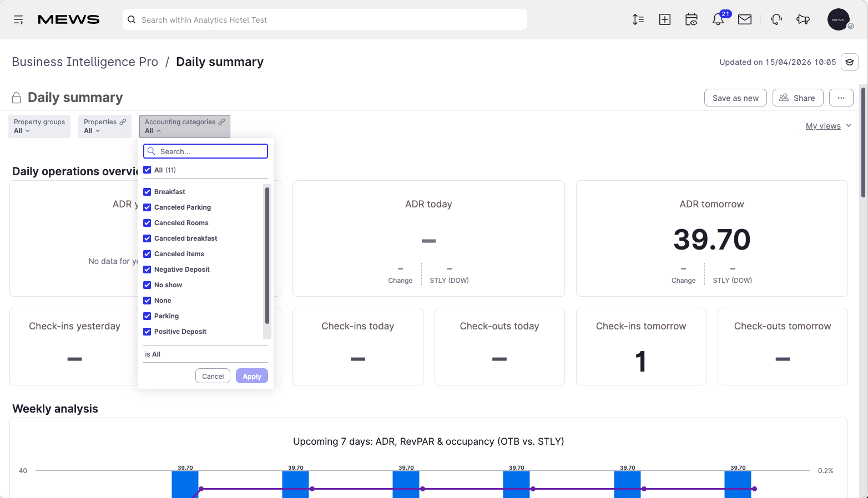Uncheck Canceled items category
Image resolution: width=868 pixels, height=498 pixels.
(x=147, y=254)
